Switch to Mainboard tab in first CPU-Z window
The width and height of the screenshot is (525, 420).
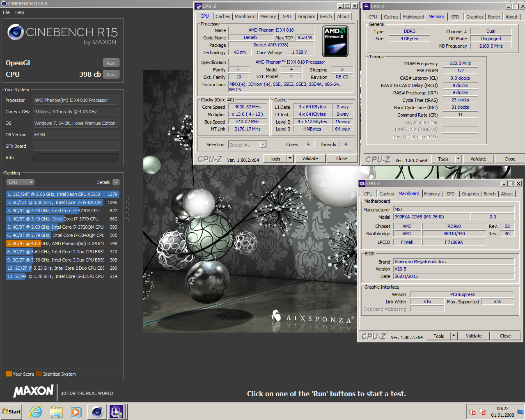[245, 16]
